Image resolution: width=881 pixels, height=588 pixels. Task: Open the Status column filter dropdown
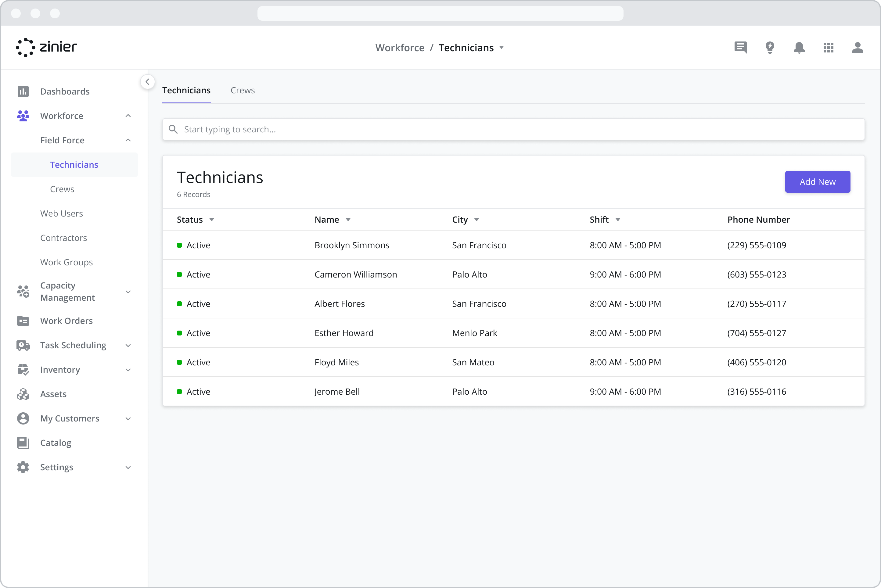click(x=211, y=220)
